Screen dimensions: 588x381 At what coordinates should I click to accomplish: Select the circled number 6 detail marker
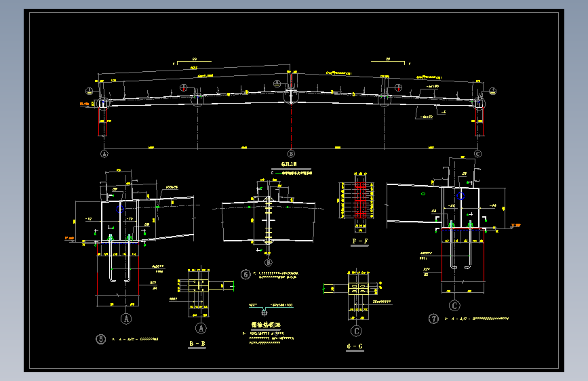[x=246, y=275]
